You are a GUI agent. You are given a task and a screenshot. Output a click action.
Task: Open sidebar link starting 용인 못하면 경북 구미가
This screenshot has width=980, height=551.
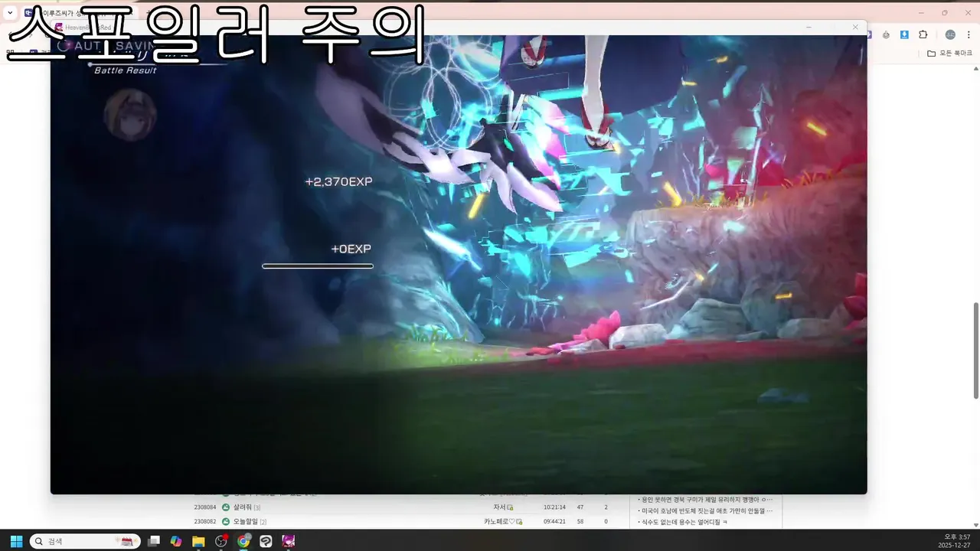705,499
